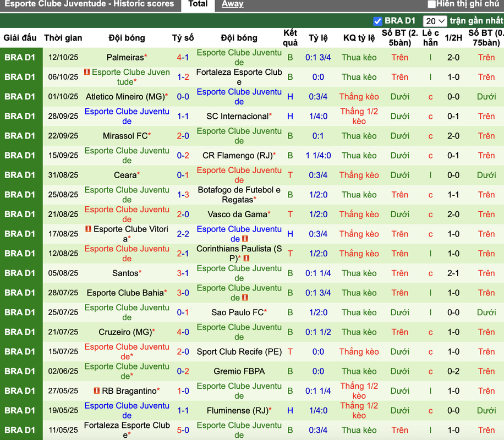Click half-time score 2-1 on Santos row
The width and height of the screenshot is (504, 440).
click(x=453, y=273)
